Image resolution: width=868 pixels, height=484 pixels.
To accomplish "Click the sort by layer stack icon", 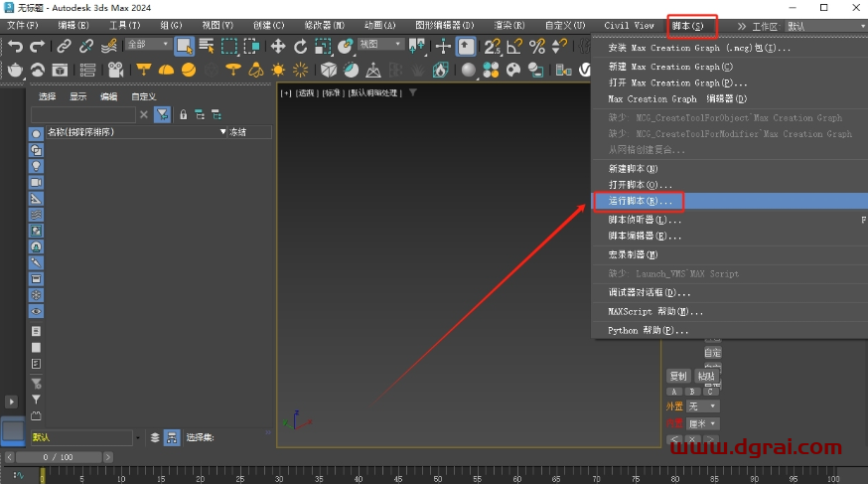I will (x=155, y=437).
